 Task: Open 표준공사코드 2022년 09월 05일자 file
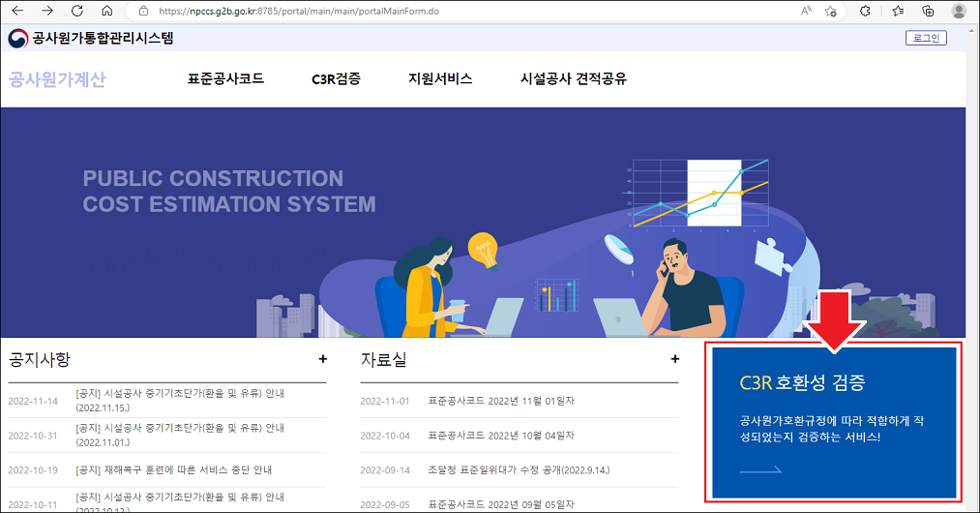(x=500, y=504)
